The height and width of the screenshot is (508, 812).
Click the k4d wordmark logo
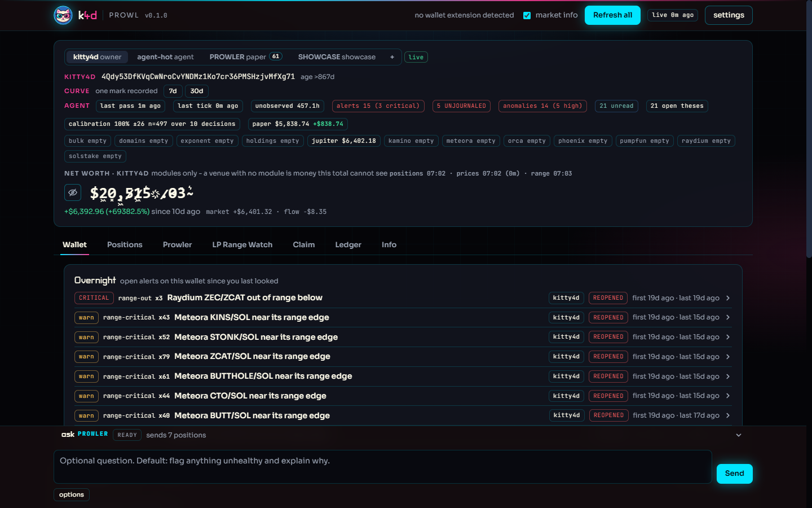coord(87,15)
